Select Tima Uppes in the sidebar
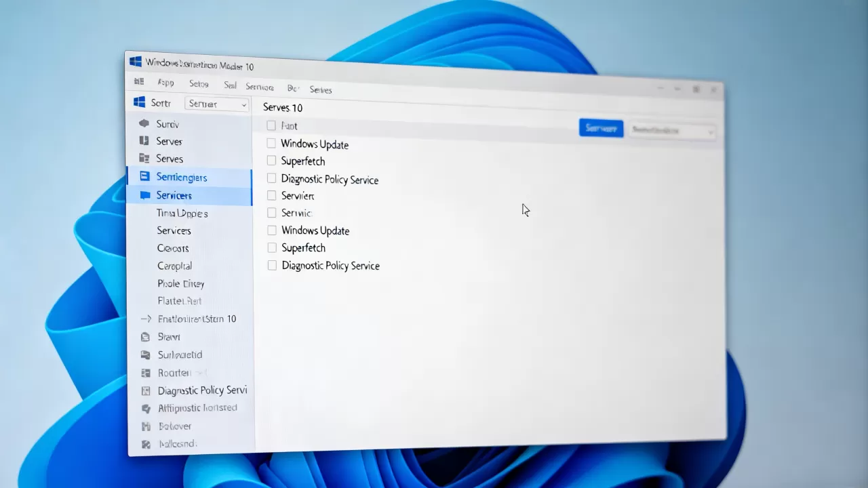The image size is (868, 488). click(x=182, y=213)
